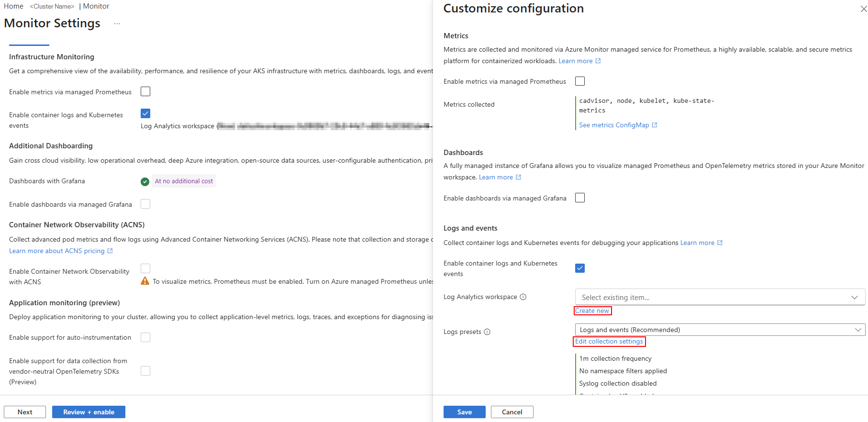Click the Log Analytics workspace info icon
The width and height of the screenshot is (868, 422).
(x=523, y=297)
